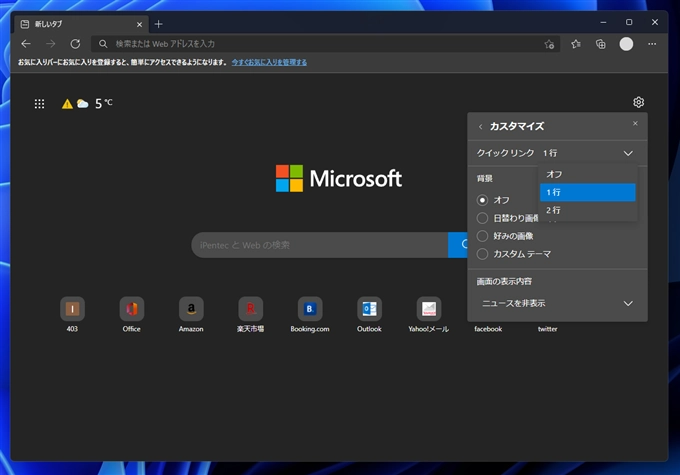Open the Favorites list icon
The image size is (680, 475).
coord(576,44)
